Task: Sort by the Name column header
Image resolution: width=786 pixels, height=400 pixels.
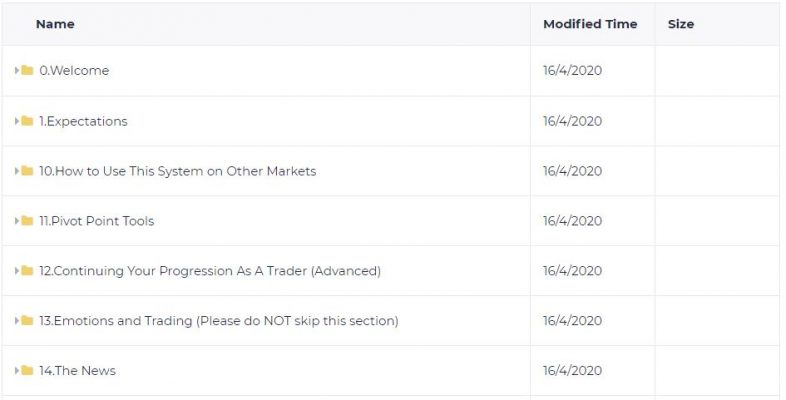Action: coord(55,24)
